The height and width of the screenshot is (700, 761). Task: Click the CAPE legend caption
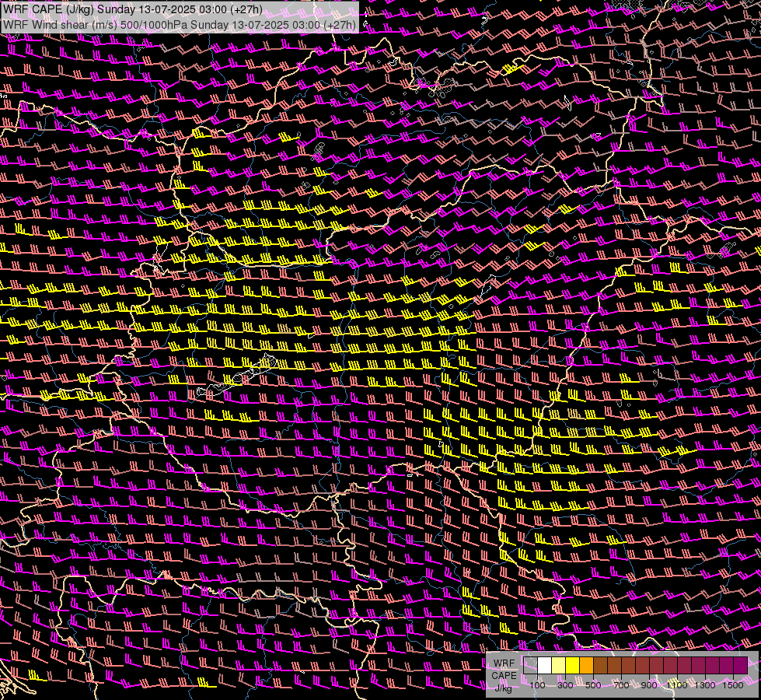504,676
